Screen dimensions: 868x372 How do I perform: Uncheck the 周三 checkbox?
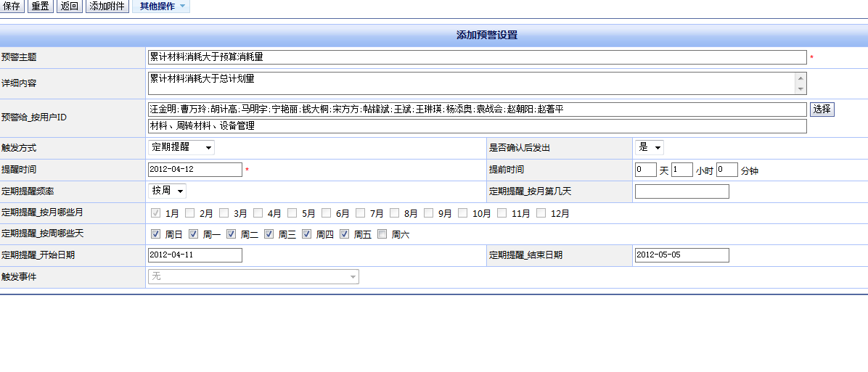pos(269,234)
